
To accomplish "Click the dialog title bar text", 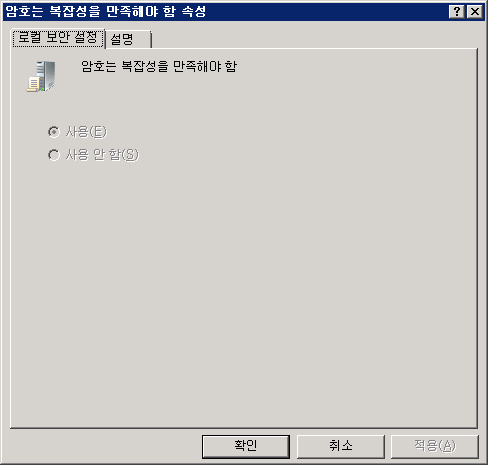I will coord(106,12).
